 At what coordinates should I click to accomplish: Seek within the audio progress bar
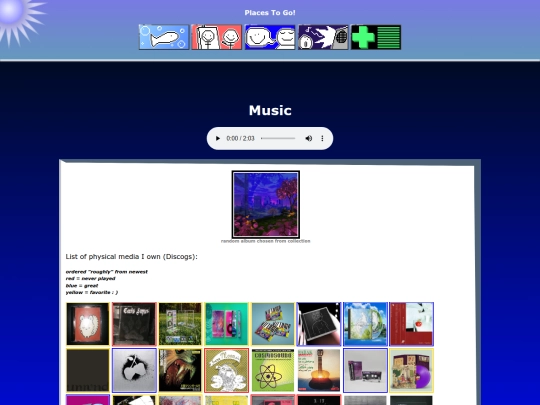click(278, 138)
